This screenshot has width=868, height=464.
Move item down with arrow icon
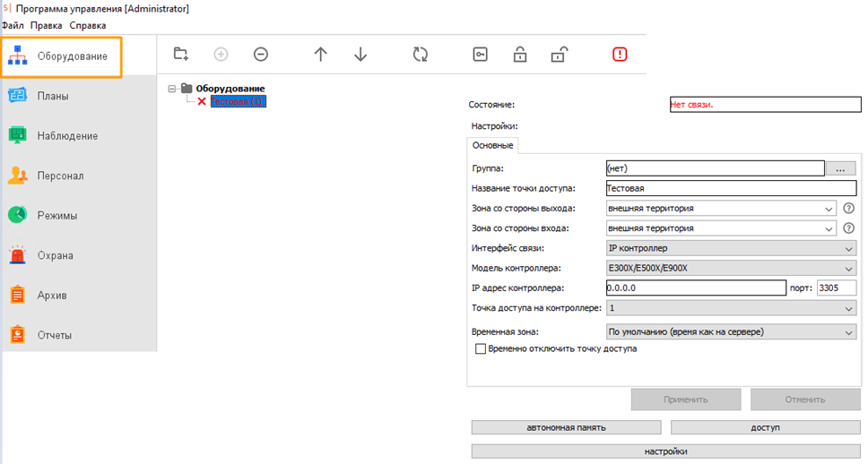360,55
